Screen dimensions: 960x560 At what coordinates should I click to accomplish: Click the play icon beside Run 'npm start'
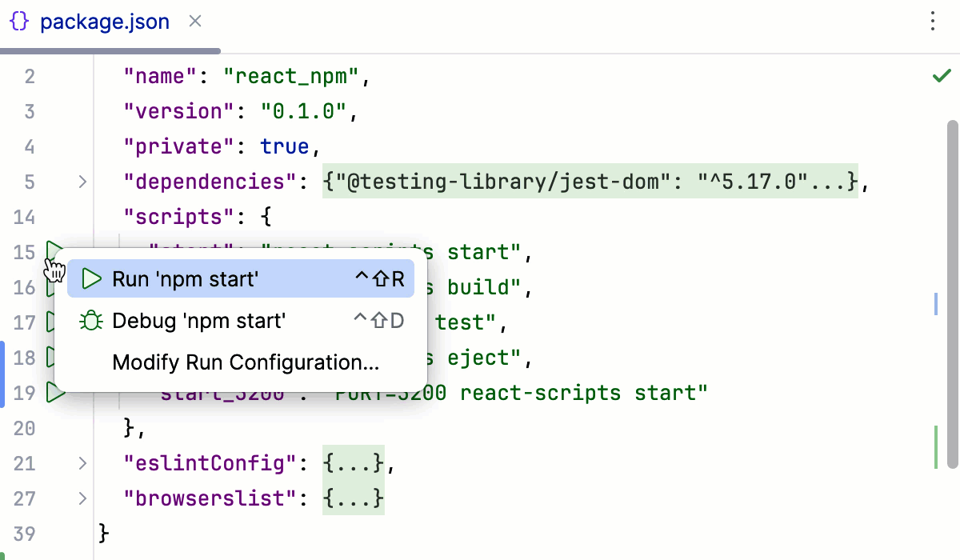pyautogui.click(x=90, y=278)
